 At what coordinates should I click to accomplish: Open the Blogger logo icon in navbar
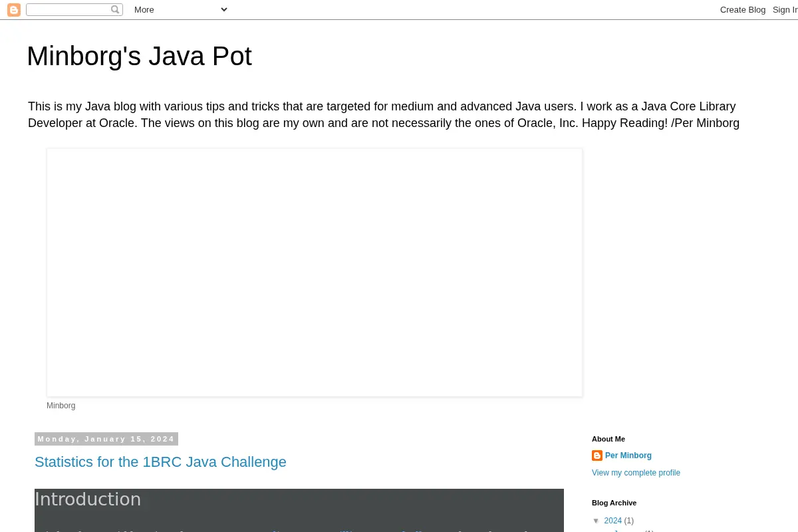[14, 10]
